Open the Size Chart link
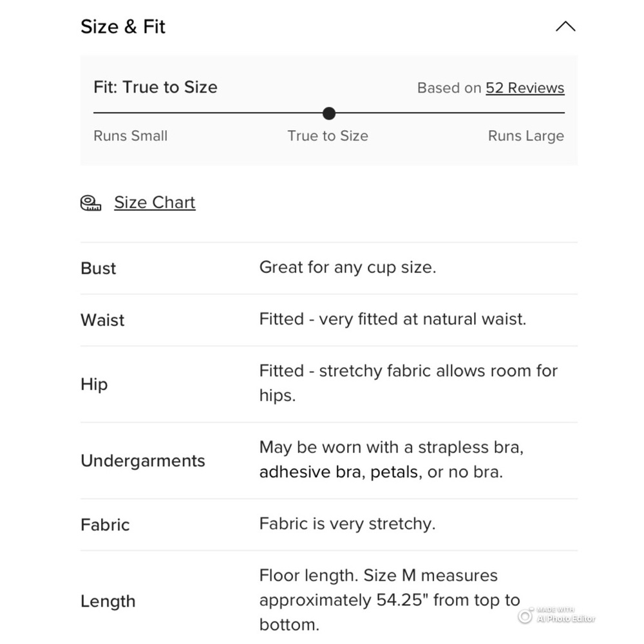The height and width of the screenshot is (644, 644). tap(155, 202)
